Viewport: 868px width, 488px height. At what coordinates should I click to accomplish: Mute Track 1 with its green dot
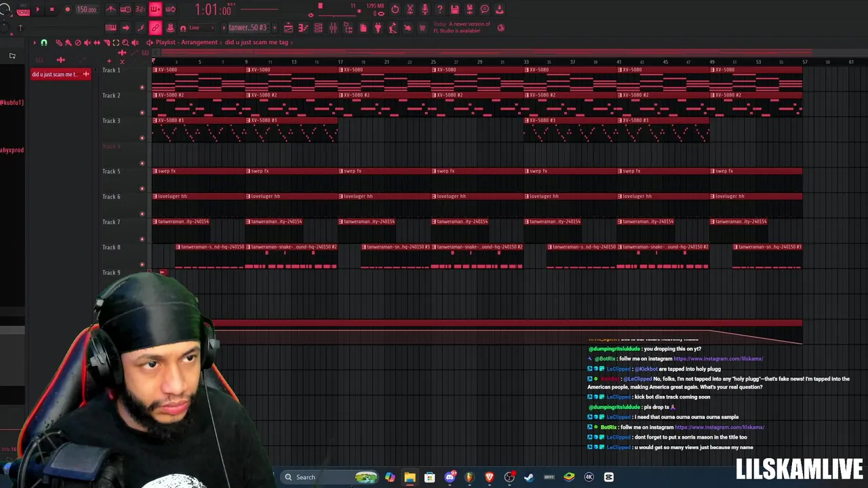(142, 87)
